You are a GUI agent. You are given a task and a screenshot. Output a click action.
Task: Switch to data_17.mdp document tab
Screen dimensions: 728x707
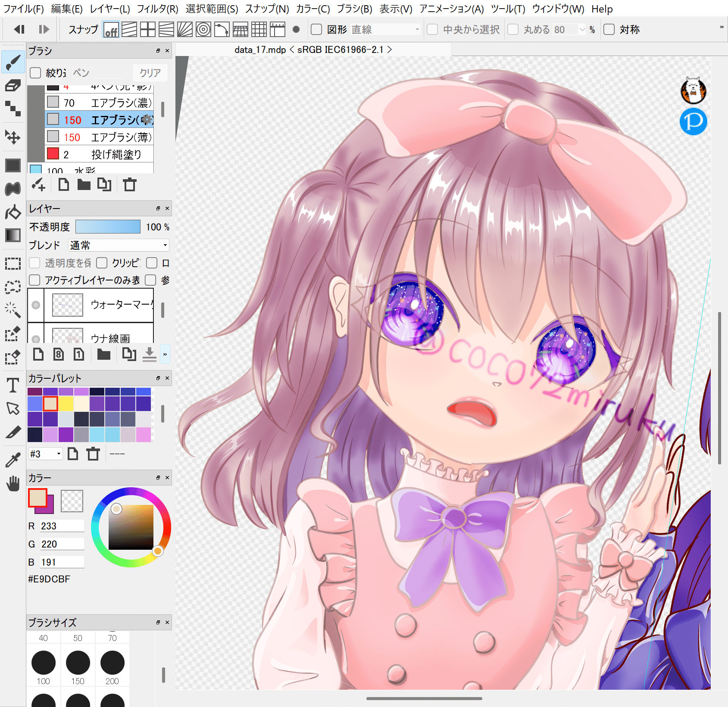pyautogui.click(x=313, y=50)
